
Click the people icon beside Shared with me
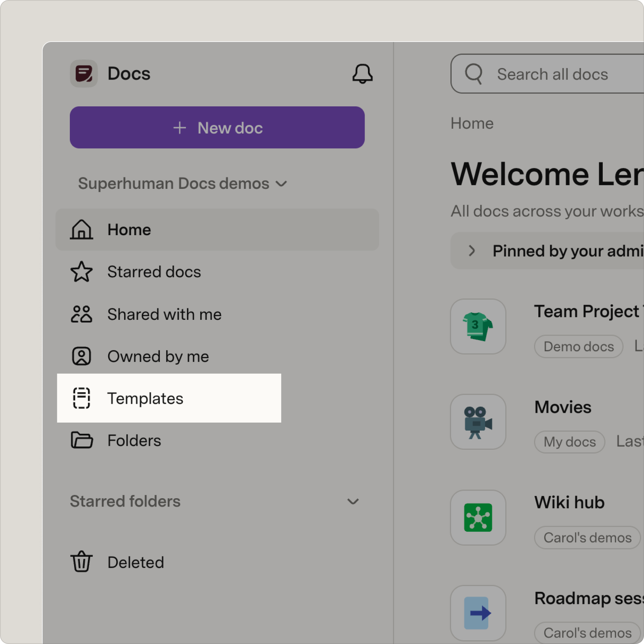[81, 314]
